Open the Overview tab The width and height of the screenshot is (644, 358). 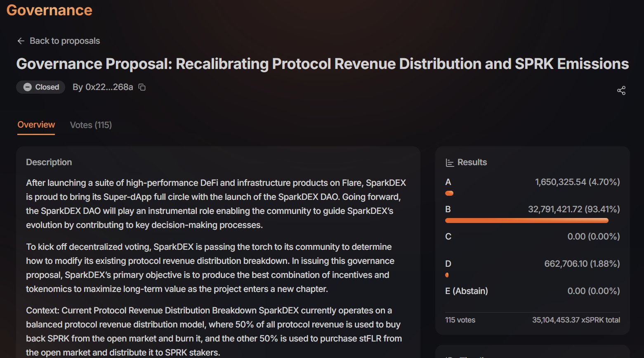point(36,125)
